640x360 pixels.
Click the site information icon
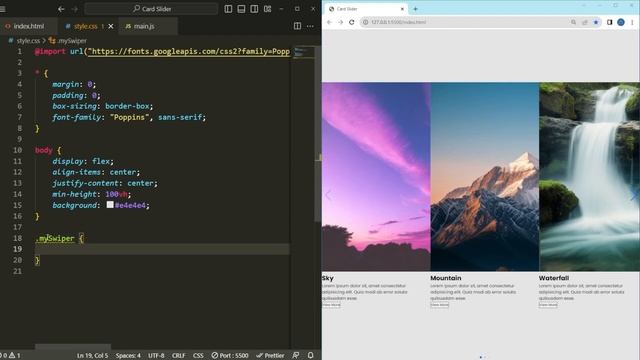click(x=366, y=22)
